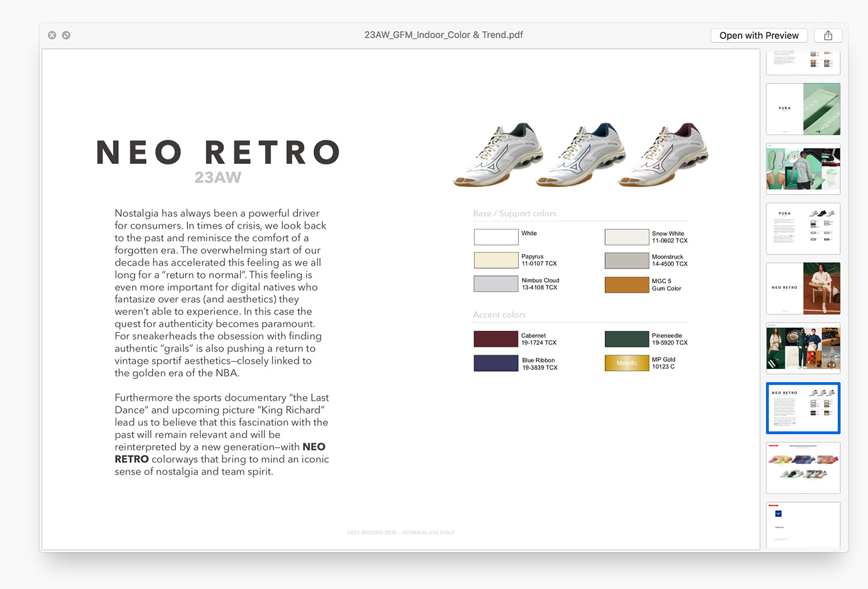Click the MGC 5 Gum Color swatch
This screenshot has height=589, width=868.
627,285
